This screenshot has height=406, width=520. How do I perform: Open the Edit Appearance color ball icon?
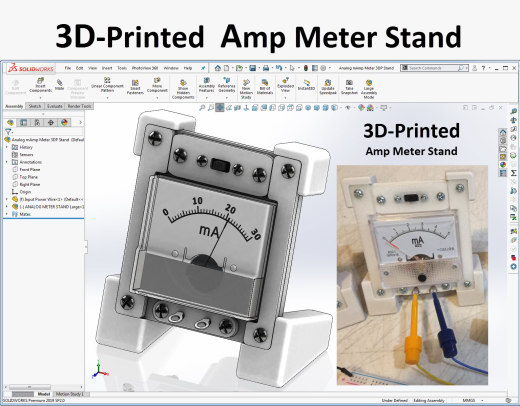(x=361, y=108)
